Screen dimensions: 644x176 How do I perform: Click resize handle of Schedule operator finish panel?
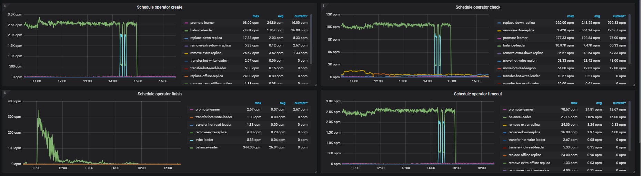(x=315, y=171)
